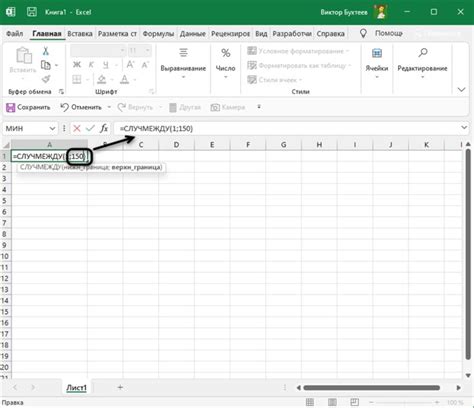474x408 pixels.
Task: Click the horizontal scrollbar thumb
Action: coord(371,388)
